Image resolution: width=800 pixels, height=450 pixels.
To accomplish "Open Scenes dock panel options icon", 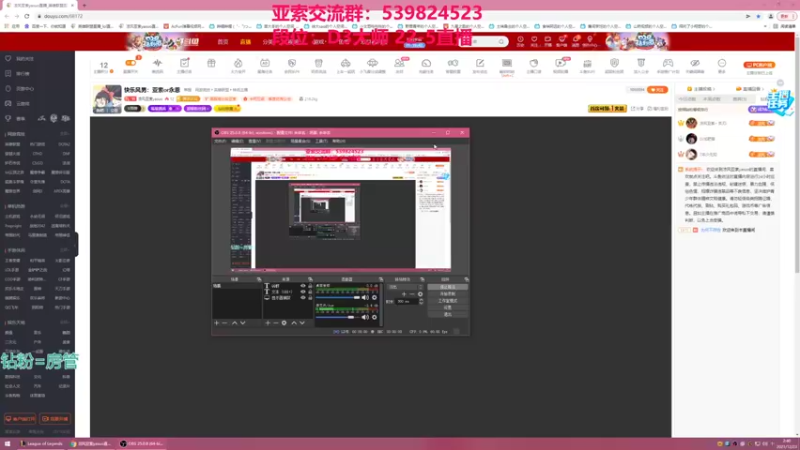I will click(x=259, y=279).
